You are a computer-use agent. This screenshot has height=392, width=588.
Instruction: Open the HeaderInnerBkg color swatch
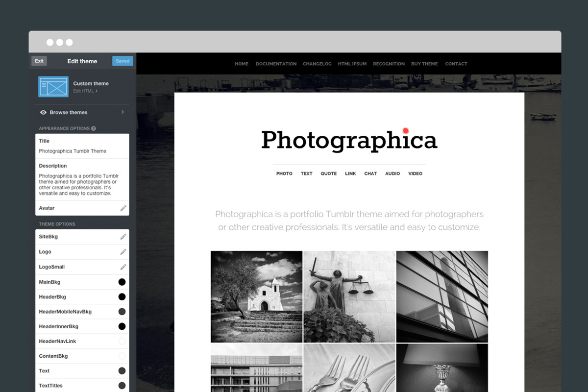coord(122,326)
